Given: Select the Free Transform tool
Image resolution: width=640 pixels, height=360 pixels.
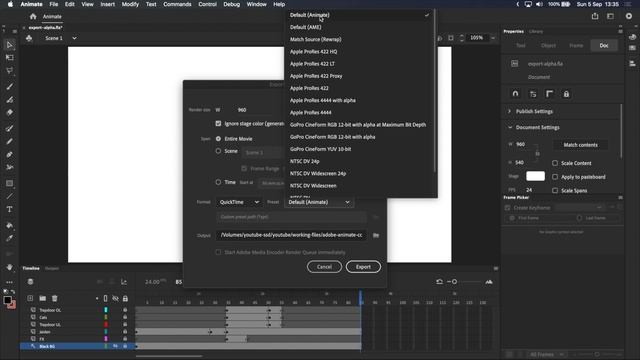Looking at the screenshot, I should pyautogui.click(x=9, y=58).
